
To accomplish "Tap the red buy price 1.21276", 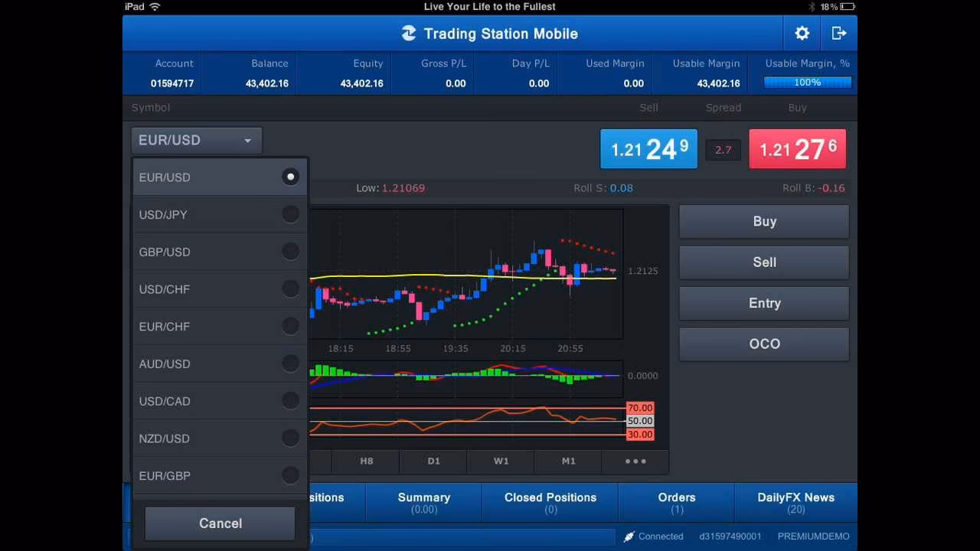I will 798,148.
